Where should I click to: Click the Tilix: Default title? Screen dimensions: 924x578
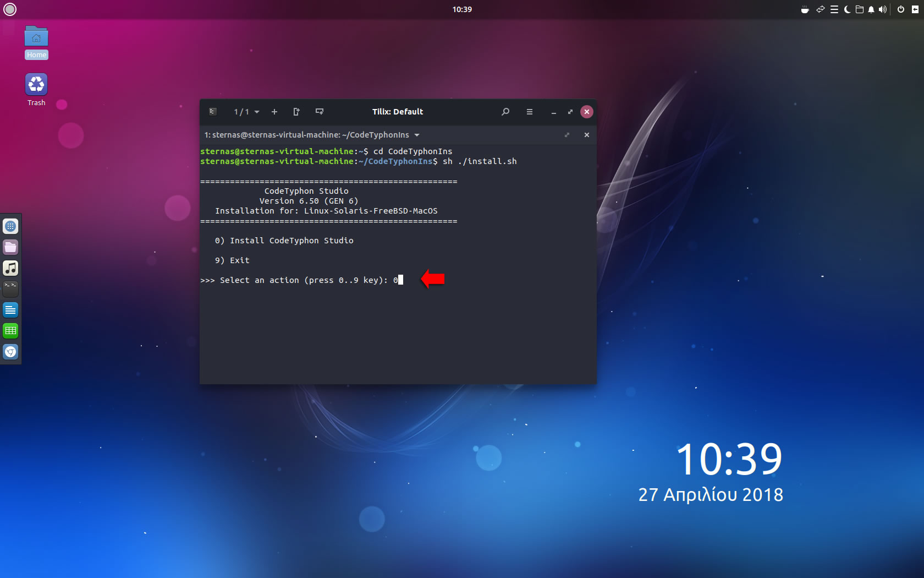[398, 112]
